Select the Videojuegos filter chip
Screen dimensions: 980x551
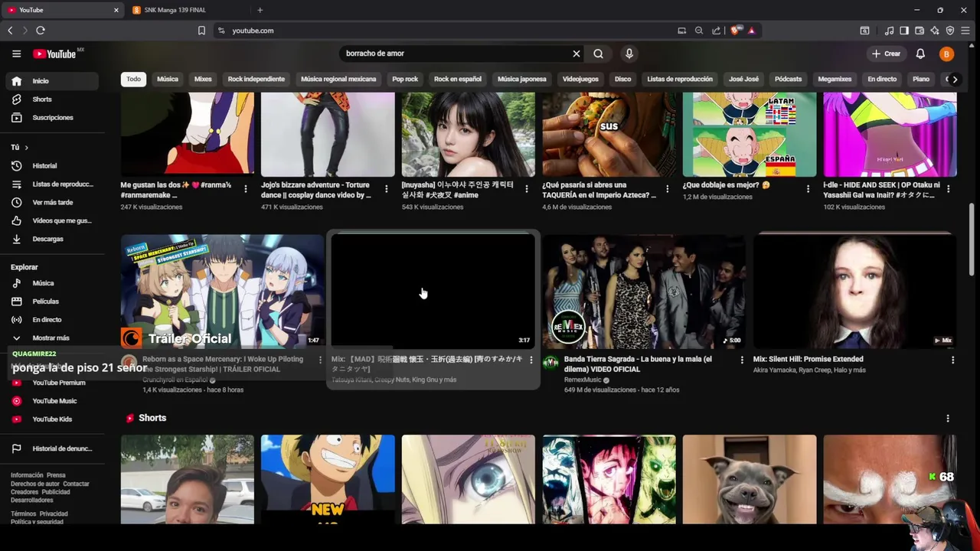(580, 79)
